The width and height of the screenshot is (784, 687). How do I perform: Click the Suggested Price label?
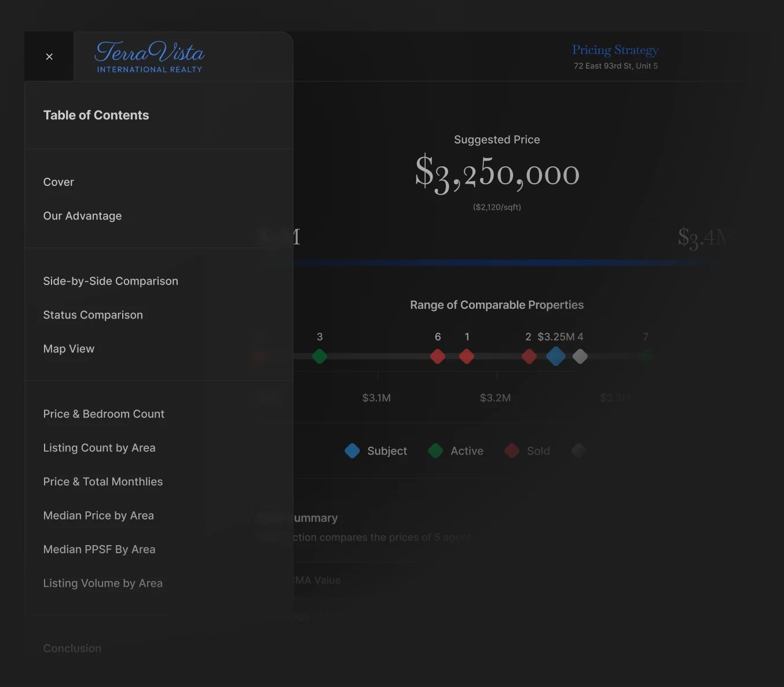pos(497,140)
